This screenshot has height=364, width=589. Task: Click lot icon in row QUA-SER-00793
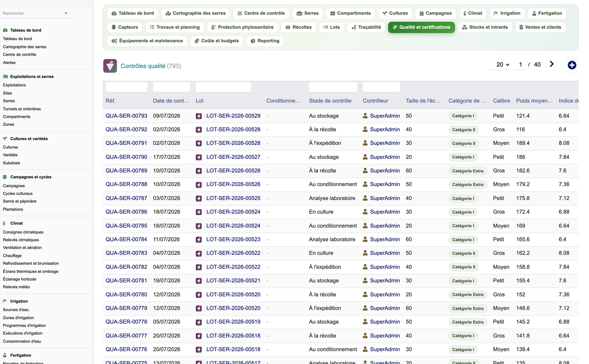[199, 116]
